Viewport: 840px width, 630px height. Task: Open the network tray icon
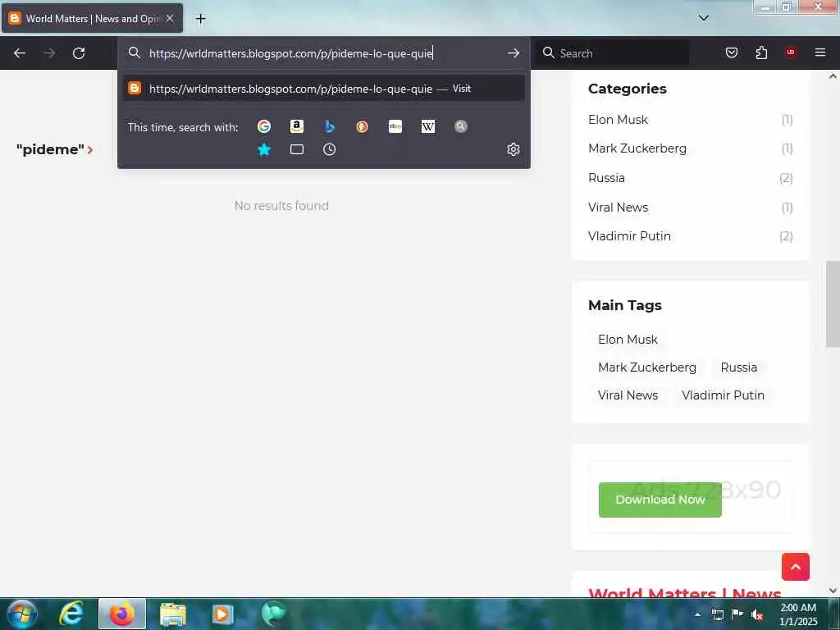[717, 614]
